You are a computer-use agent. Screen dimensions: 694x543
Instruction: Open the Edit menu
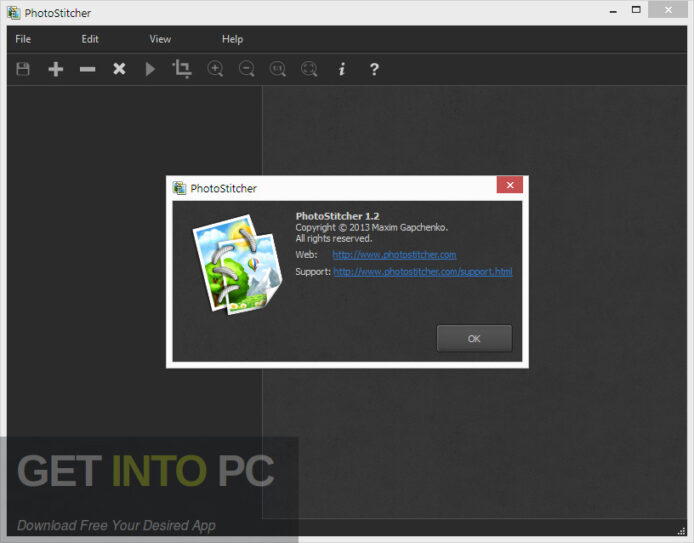coord(90,39)
